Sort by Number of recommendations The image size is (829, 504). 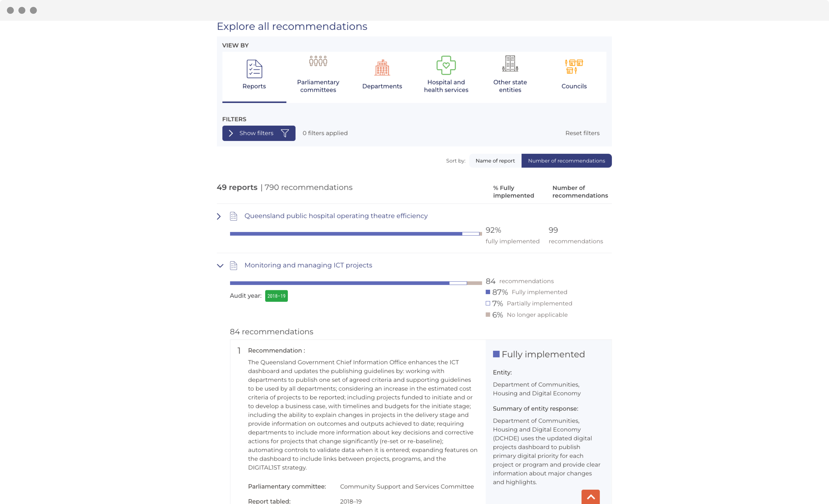[x=566, y=161]
